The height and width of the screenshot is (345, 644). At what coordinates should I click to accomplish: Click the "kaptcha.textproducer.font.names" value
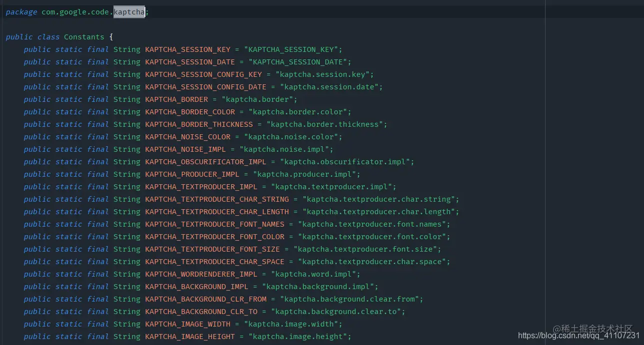click(372, 224)
